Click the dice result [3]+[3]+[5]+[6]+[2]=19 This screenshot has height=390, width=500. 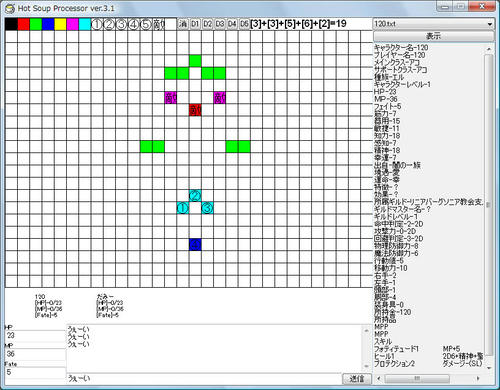298,24
